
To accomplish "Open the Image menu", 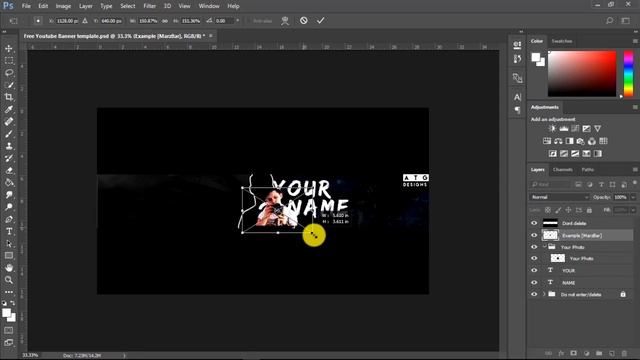I will pyautogui.click(x=63, y=6).
